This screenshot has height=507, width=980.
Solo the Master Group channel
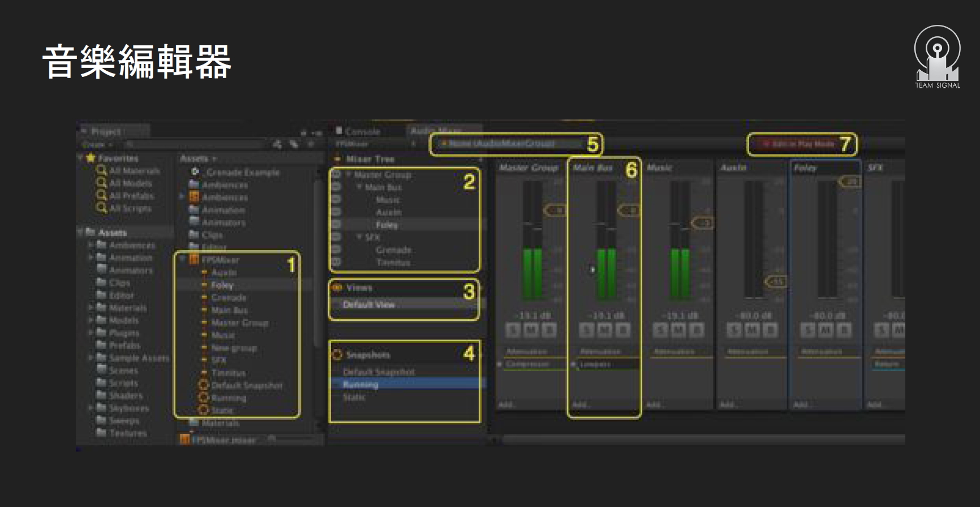pyautogui.click(x=513, y=330)
